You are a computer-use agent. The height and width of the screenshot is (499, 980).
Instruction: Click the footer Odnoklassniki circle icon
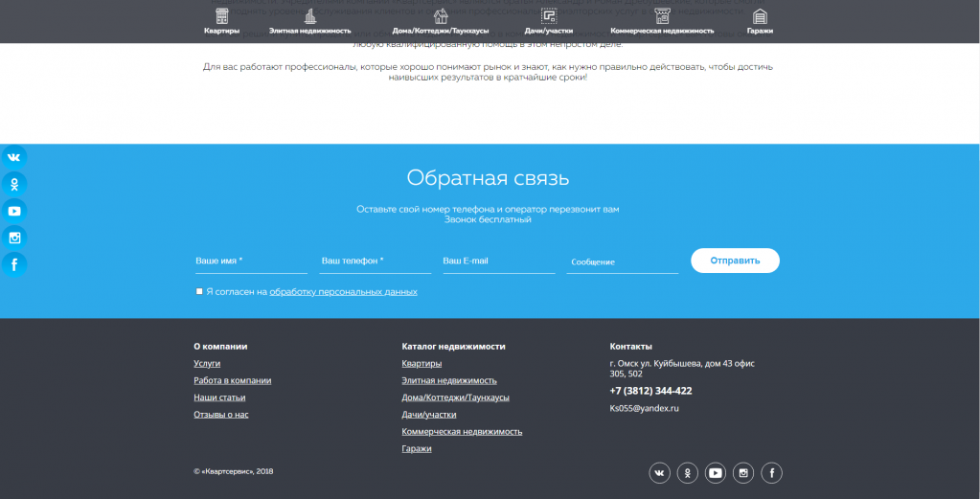pos(688,472)
